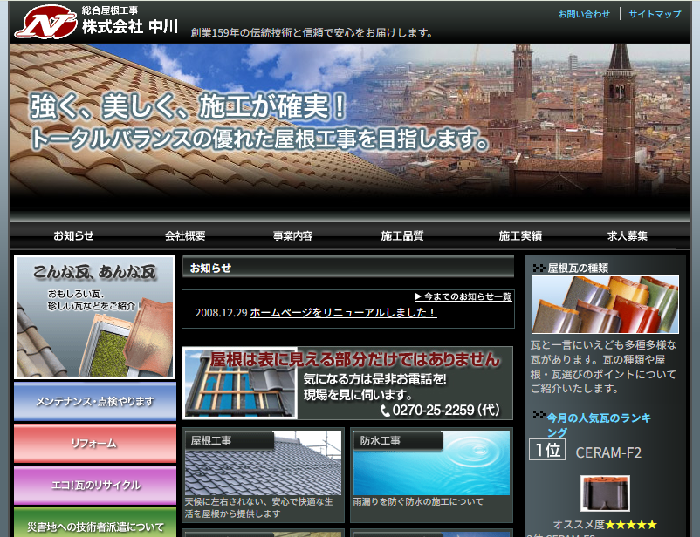The width and height of the screenshot is (700, 537).
Task: Click the purple エコ!瓦のリサイクル button
Action: pyautogui.click(x=95, y=485)
